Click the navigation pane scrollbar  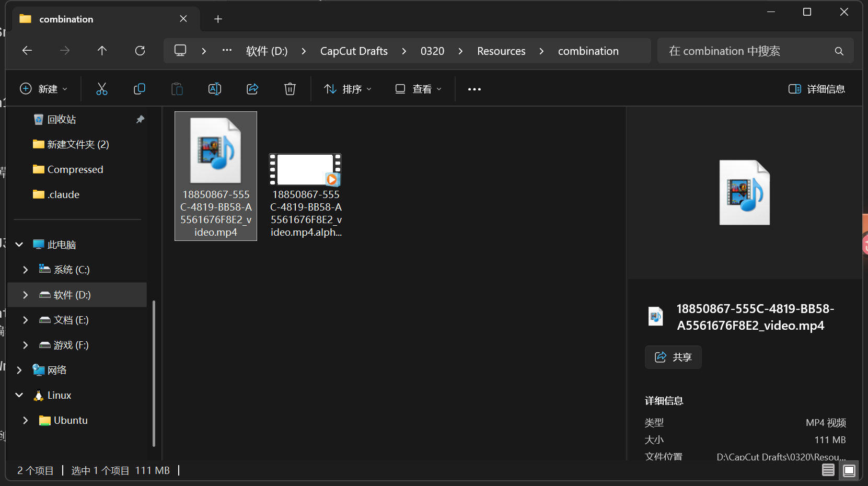point(154,373)
